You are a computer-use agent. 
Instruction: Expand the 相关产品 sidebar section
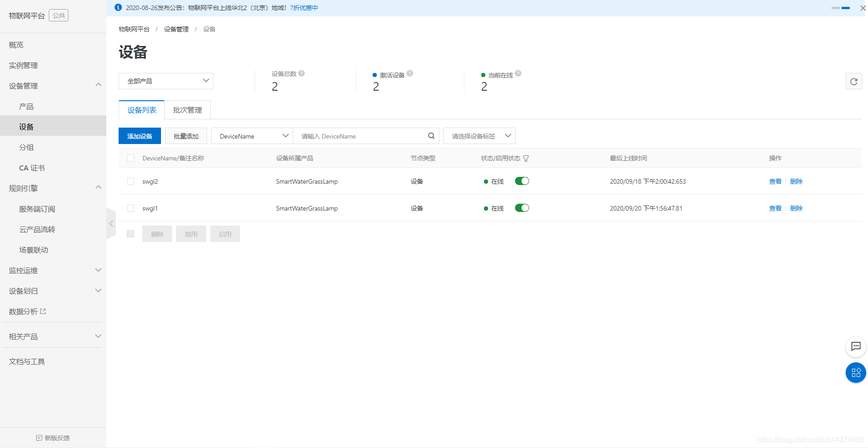pos(98,336)
